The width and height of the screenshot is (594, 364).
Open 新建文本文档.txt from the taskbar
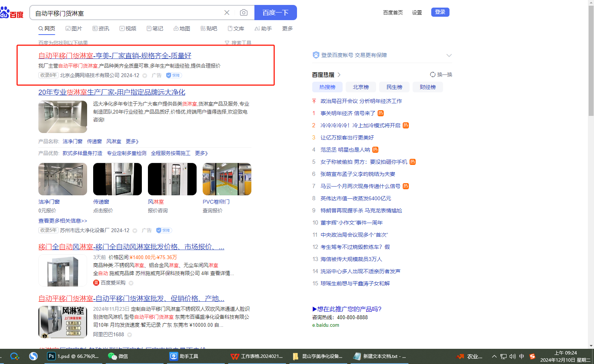click(x=380, y=356)
